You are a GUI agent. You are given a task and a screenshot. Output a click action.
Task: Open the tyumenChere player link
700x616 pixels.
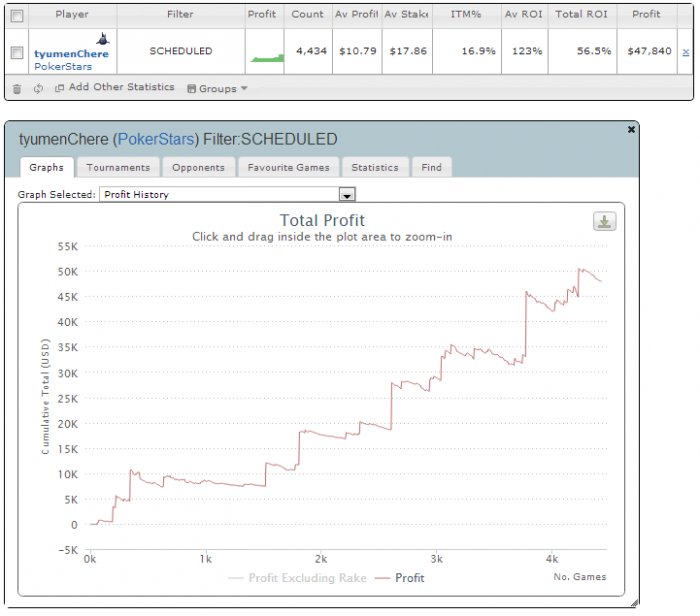click(x=71, y=54)
